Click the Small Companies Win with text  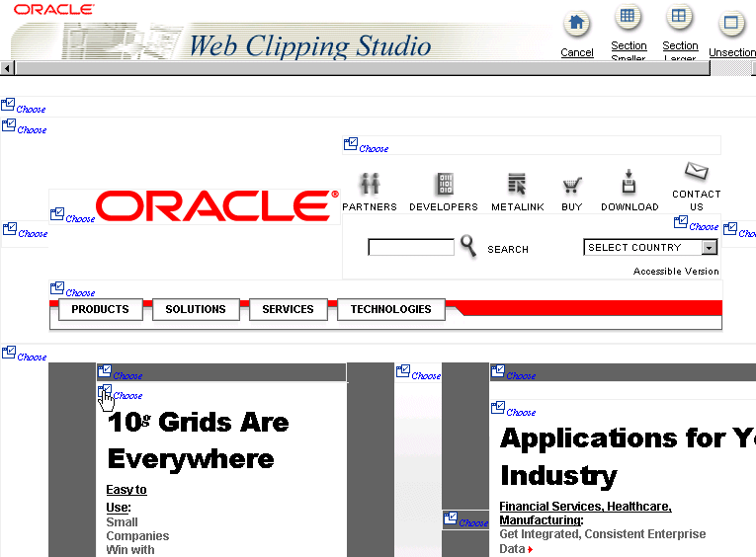pyautogui.click(x=137, y=536)
